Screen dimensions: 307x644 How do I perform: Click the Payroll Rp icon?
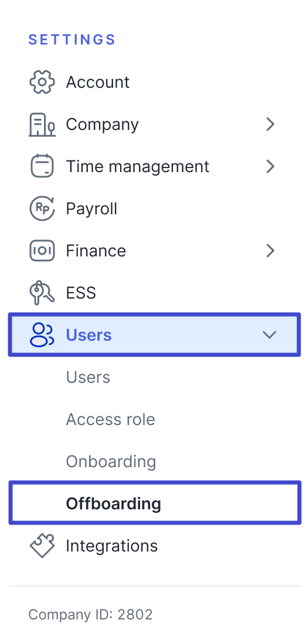(42, 208)
